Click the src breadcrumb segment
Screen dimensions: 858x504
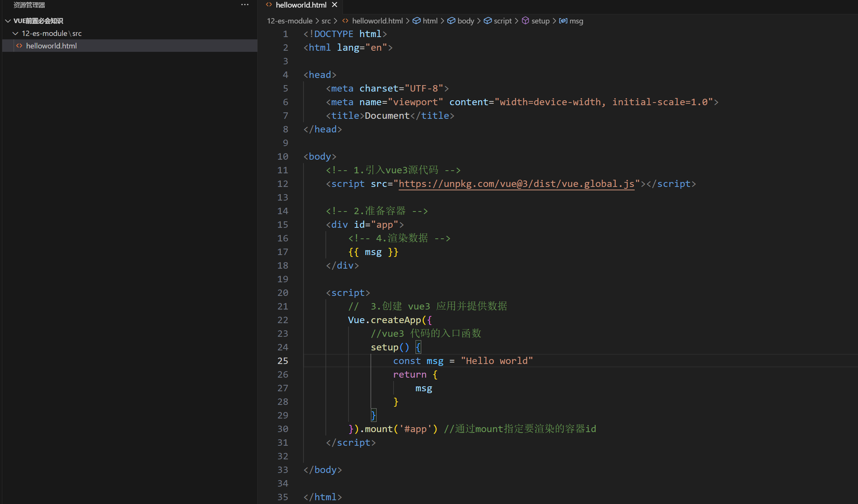click(326, 21)
